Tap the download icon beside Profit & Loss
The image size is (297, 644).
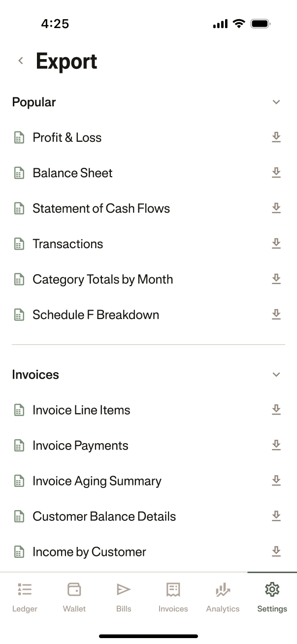pyautogui.click(x=276, y=137)
